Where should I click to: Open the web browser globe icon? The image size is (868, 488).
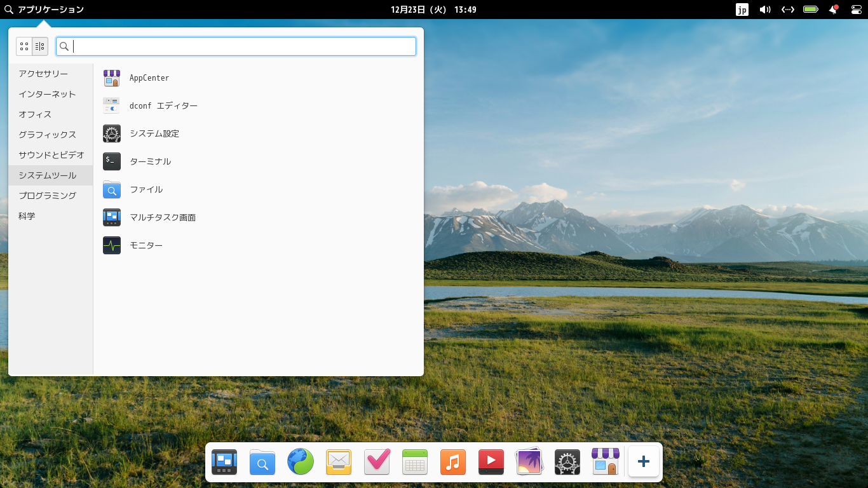(300, 462)
